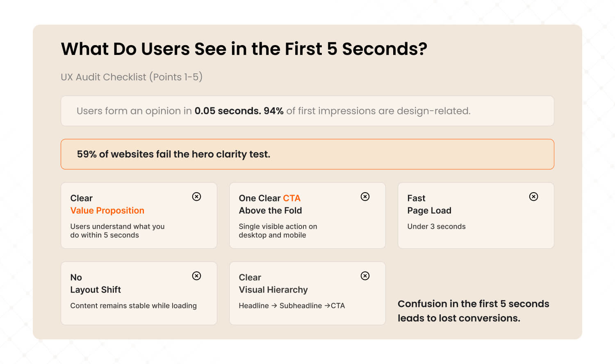The height and width of the screenshot is (364, 615).
Task: Click X icon on One Clear CTA card
Action: pos(365,197)
